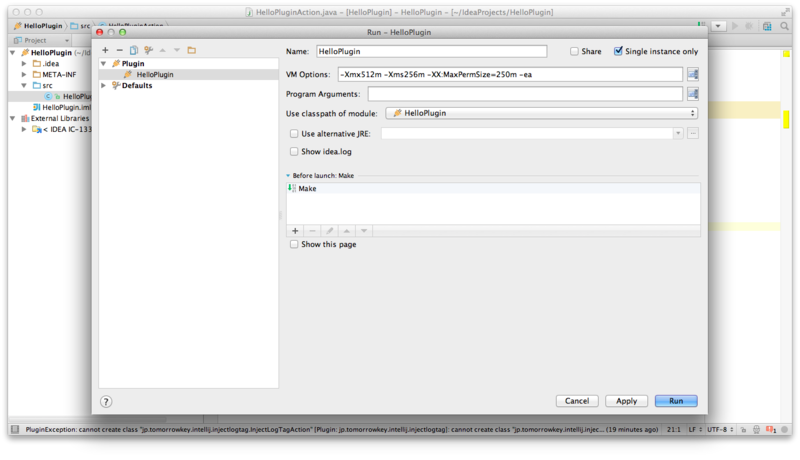The width and height of the screenshot is (800, 460).
Task: Open UTF-8 encoding selector in status bar
Action: tap(720, 429)
